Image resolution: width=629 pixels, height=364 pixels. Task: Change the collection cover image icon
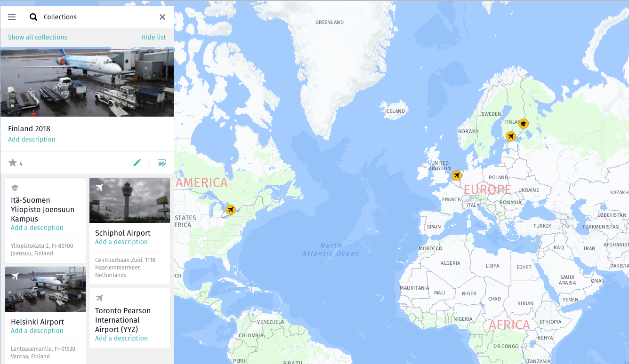161,163
